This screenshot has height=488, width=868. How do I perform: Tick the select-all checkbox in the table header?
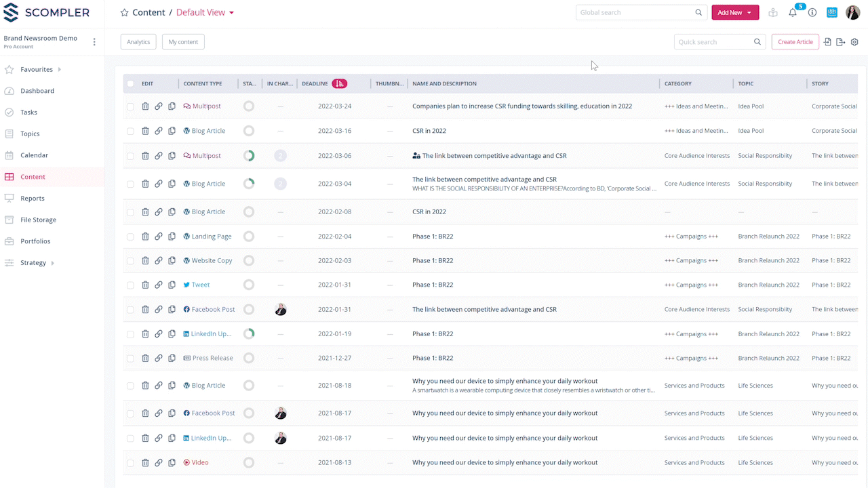130,84
